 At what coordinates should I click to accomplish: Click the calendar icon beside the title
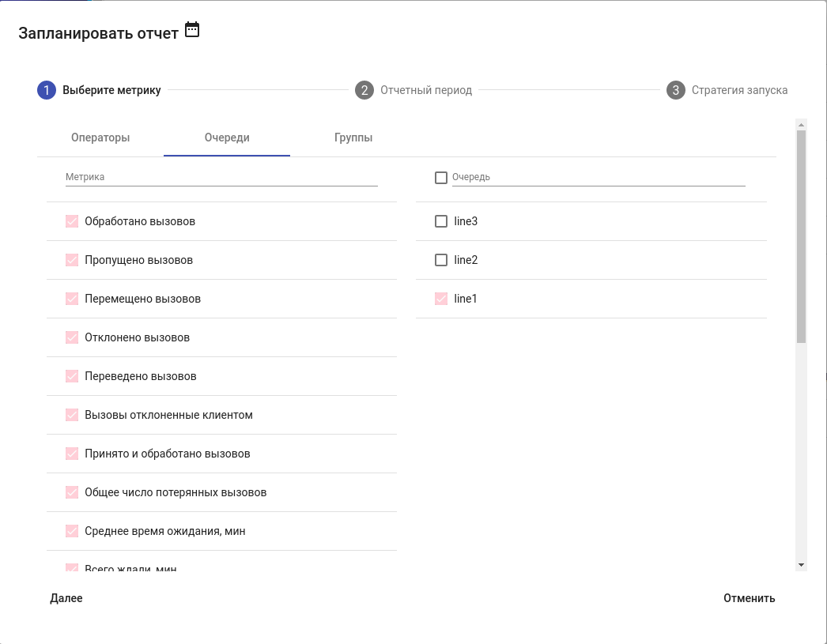tap(192, 30)
